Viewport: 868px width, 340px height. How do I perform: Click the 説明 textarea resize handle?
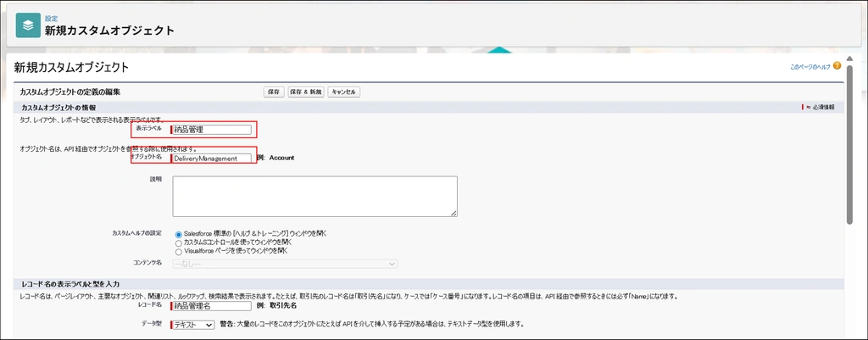click(453, 213)
